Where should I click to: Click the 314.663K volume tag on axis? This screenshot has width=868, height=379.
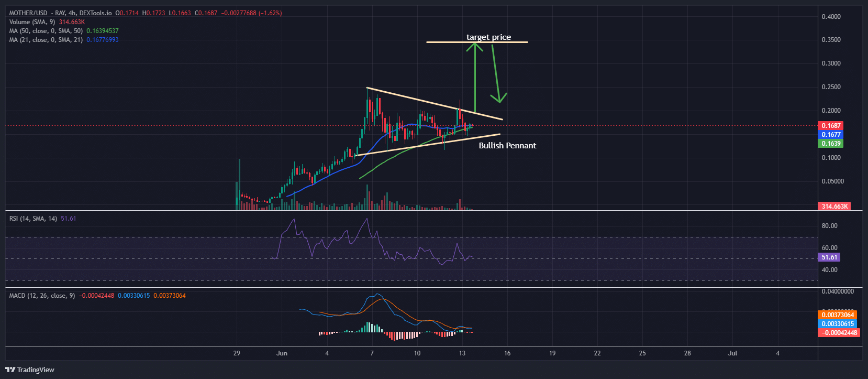coord(834,207)
